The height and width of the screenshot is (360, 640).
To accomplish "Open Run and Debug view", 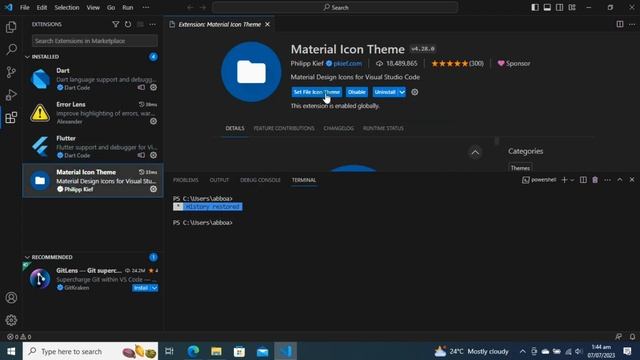I will coord(11,95).
